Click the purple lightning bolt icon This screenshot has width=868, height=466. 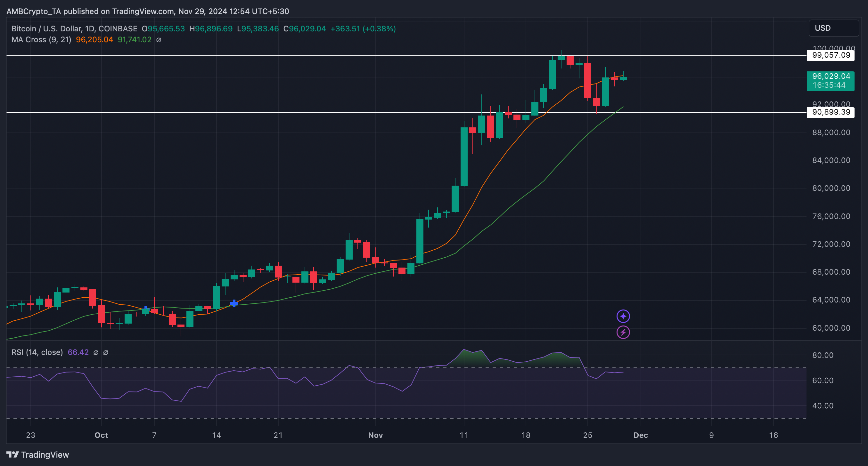pyautogui.click(x=623, y=332)
